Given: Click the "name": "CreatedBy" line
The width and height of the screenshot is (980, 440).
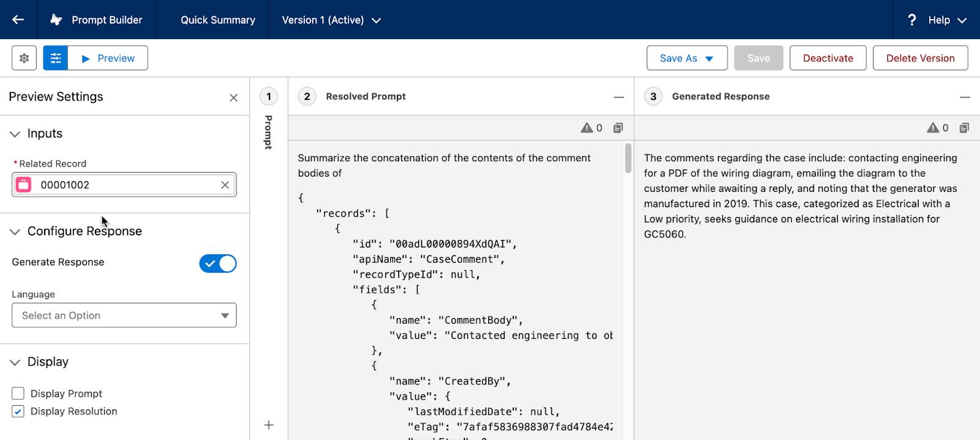Looking at the screenshot, I should 450,381.
